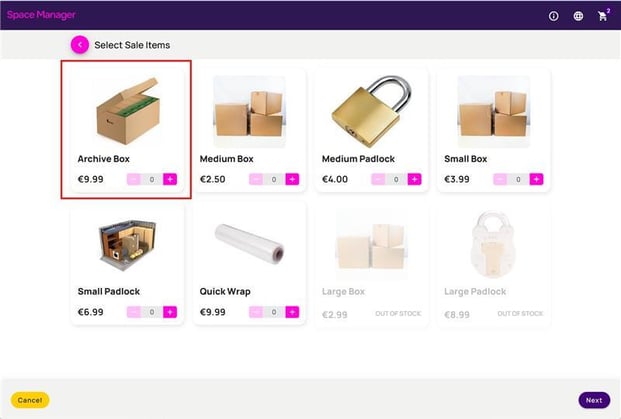Decrease Quick Wrap quantity with minus

tap(256, 312)
